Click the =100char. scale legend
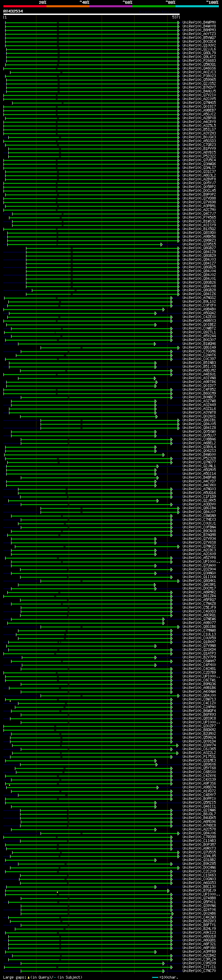 tap(165, 977)
